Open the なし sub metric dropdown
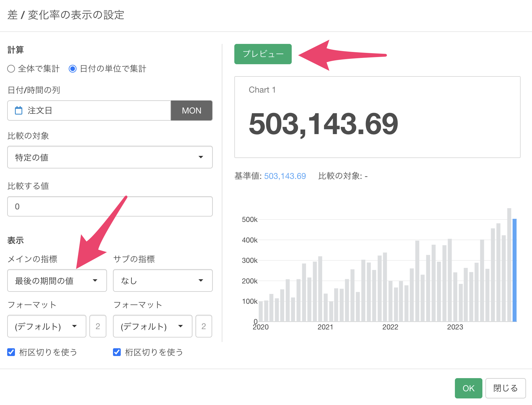Viewport: 532px width, 405px height. [163, 280]
